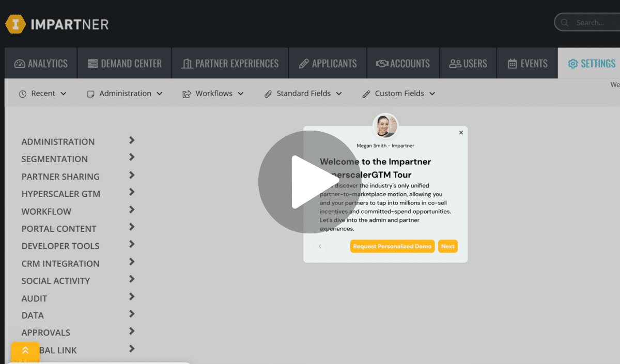This screenshot has width=620, height=364.
Task: Select the Accounts handshake icon
Action: coord(383,63)
